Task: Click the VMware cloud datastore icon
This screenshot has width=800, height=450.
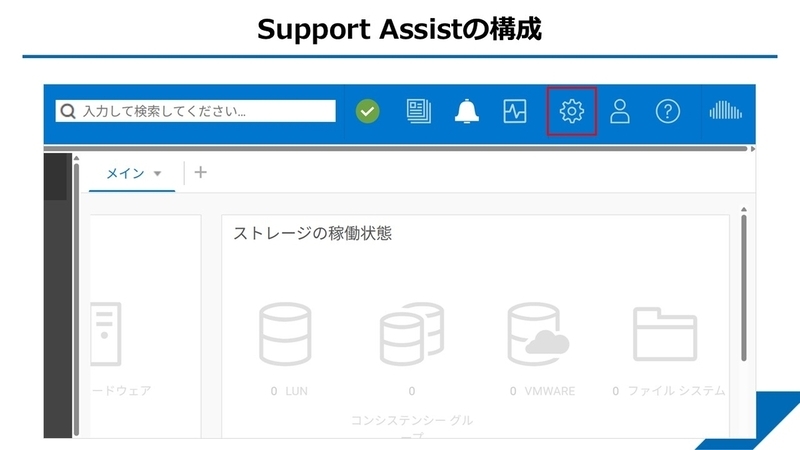Action: (x=538, y=334)
